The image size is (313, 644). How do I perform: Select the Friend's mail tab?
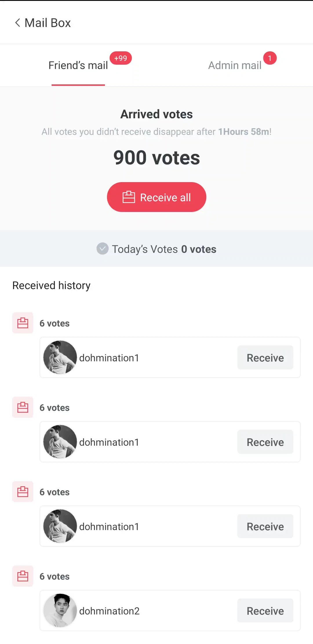coord(78,65)
